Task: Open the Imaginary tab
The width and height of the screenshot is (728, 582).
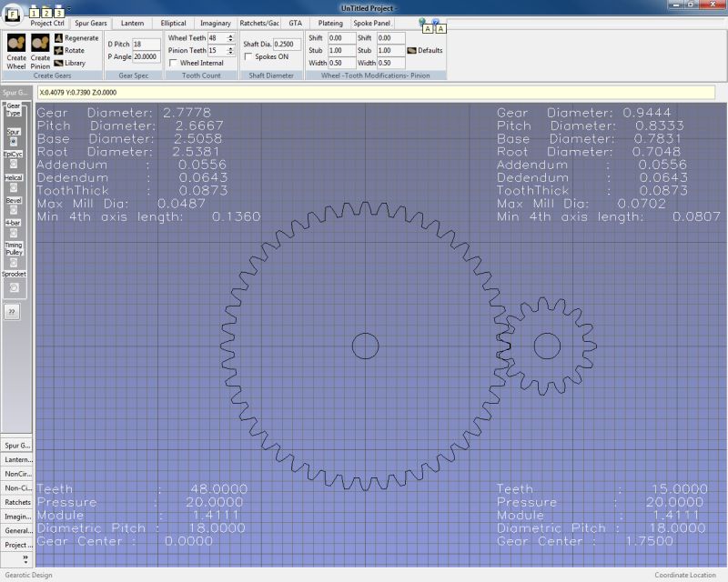Action: coord(216,23)
